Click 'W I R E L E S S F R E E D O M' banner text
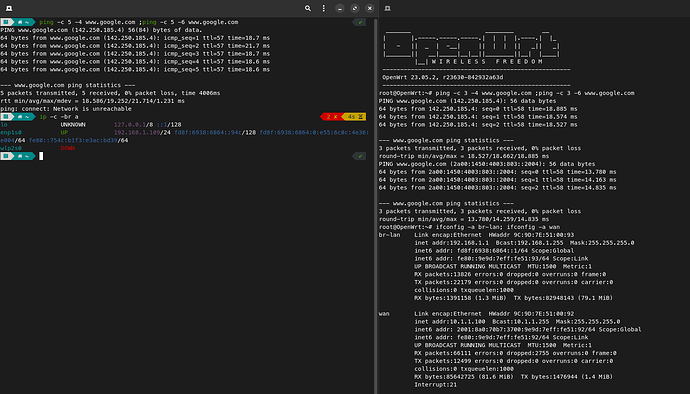Screen dimensions: 690x394 click(x=487, y=62)
